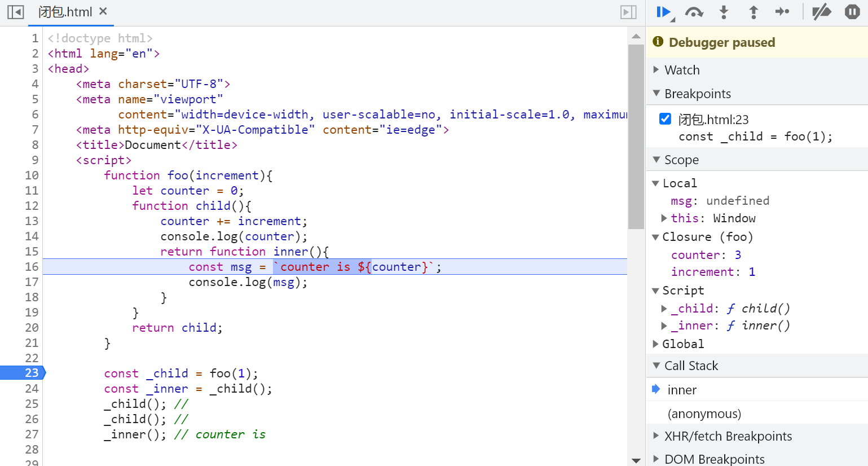
Task: Expand the XHR/fetch Breakpoints section
Action: click(x=728, y=436)
